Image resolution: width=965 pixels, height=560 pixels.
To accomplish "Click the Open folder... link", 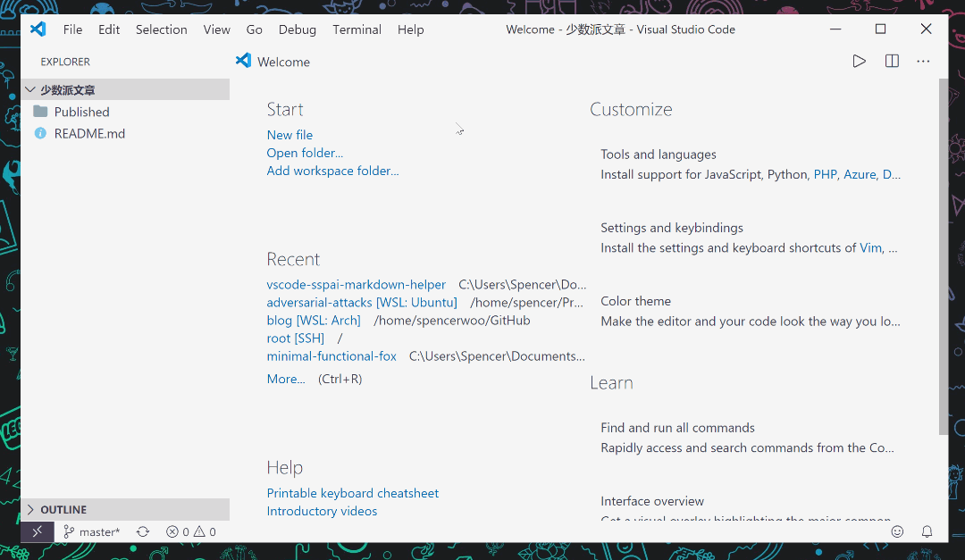I will coord(305,153).
